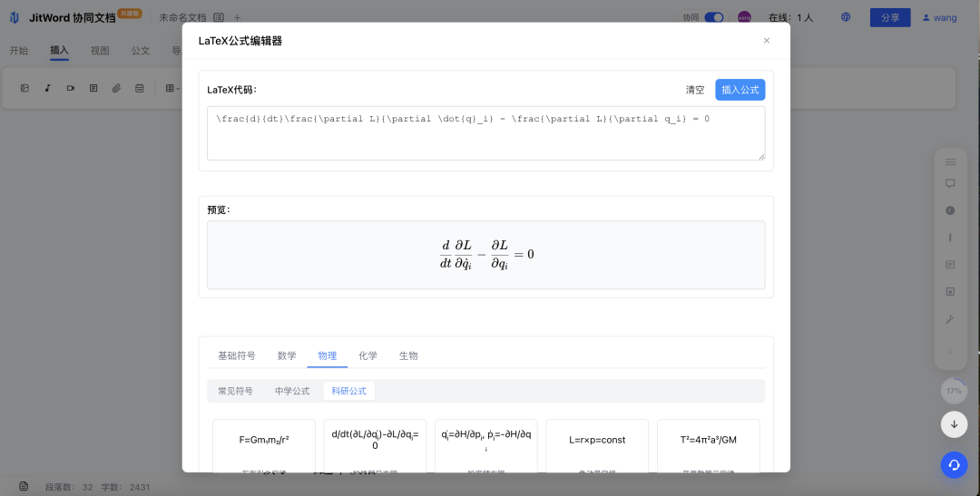Click the 在线: 1 人 online indicator
The height and width of the screenshot is (496, 980).
point(790,17)
